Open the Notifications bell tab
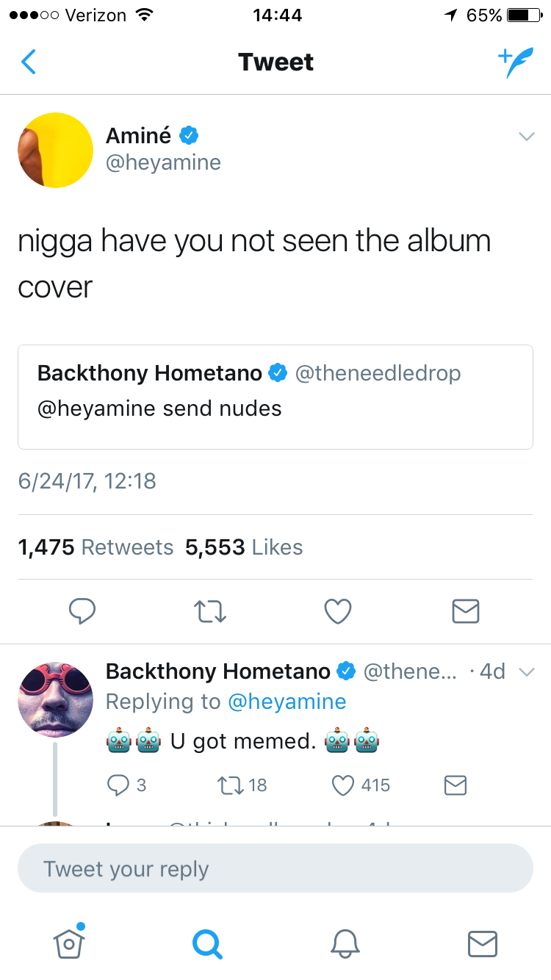The height and width of the screenshot is (980, 551). point(345,943)
